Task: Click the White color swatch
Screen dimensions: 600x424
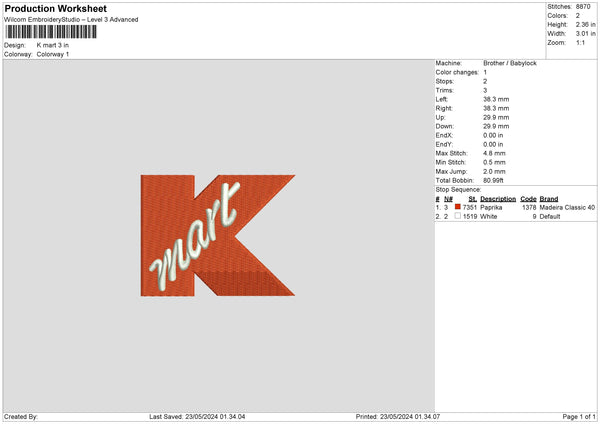Action: coord(458,216)
